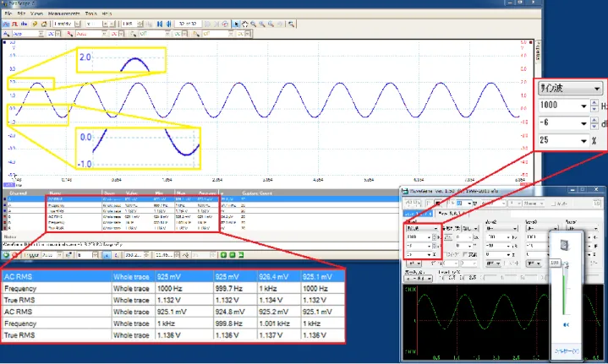Click the speaker device icon in volume popup
Screen dimensions: 608x364
click(564, 245)
